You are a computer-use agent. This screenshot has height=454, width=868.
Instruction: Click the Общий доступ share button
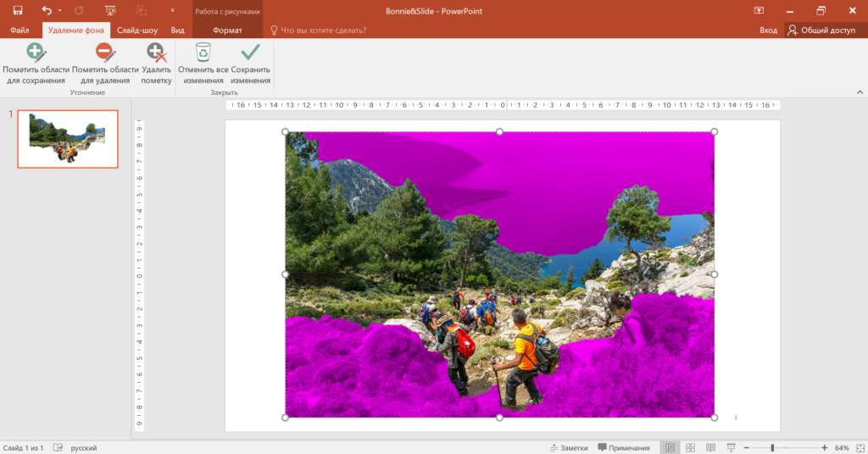click(x=822, y=30)
